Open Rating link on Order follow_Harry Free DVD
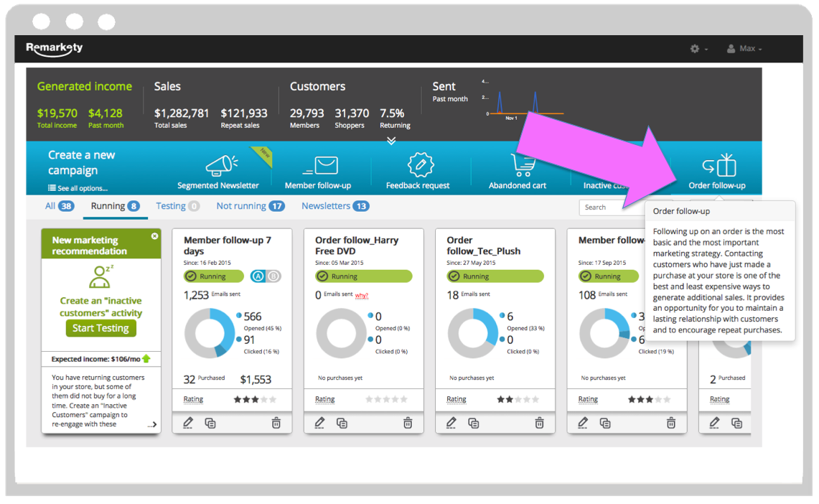 325,399
